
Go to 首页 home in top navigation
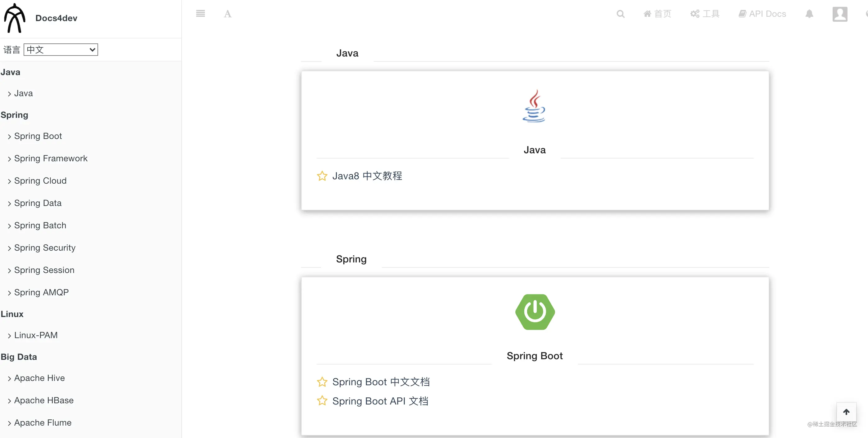pyautogui.click(x=658, y=14)
